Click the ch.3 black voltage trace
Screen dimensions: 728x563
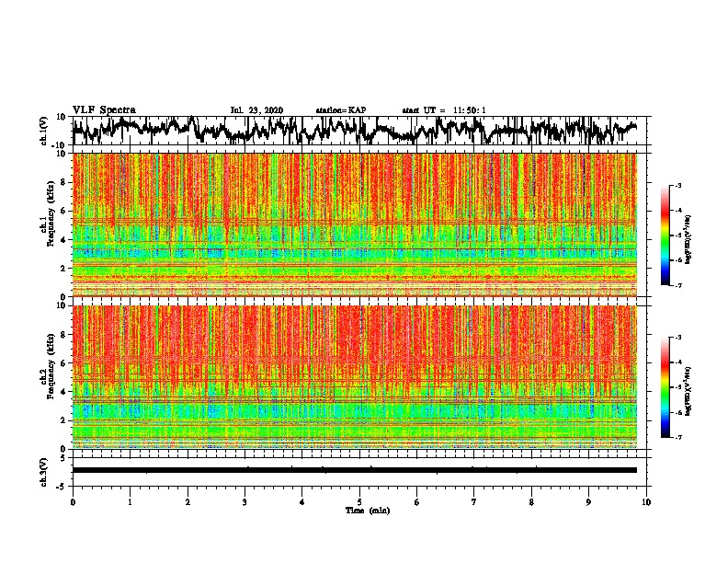point(355,470)
